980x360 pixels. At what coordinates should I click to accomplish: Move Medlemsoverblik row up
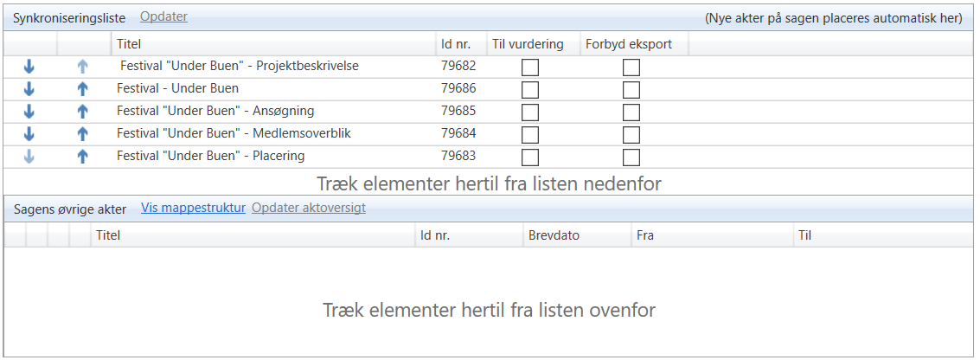[83, 133]
